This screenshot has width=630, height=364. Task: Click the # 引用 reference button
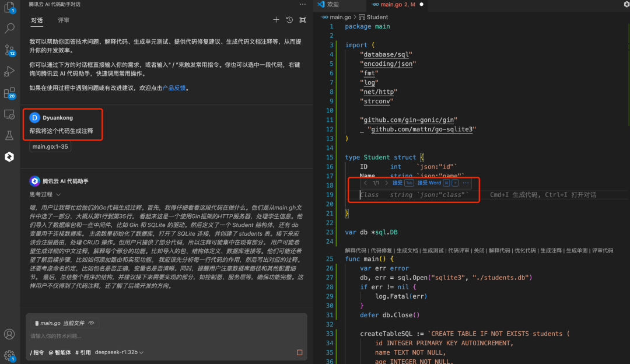tap(83, 352)
